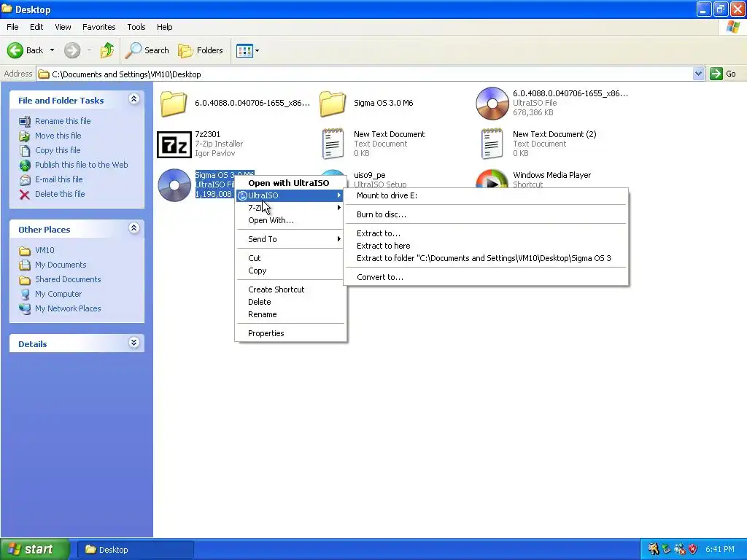The width and height of the screenshot is (747, 560).
Task: Click the green Go button
Action: pos(723,74)
